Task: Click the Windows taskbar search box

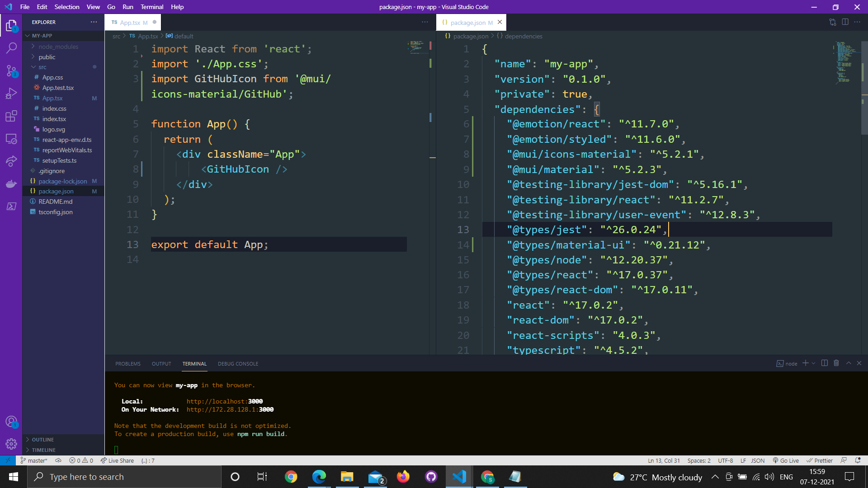Action: coord(124,477)
